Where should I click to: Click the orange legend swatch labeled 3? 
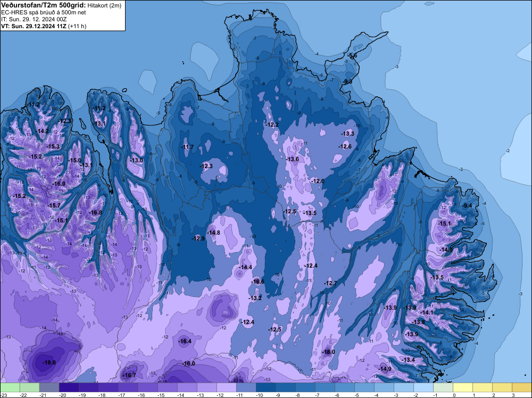point(521,387)
